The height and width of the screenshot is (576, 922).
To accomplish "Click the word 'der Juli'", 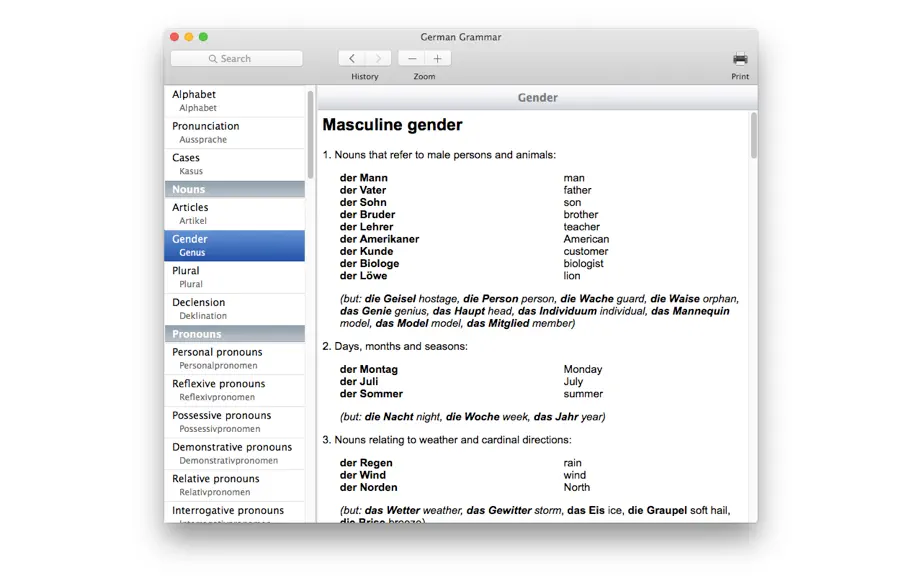I will click(359, 381).
